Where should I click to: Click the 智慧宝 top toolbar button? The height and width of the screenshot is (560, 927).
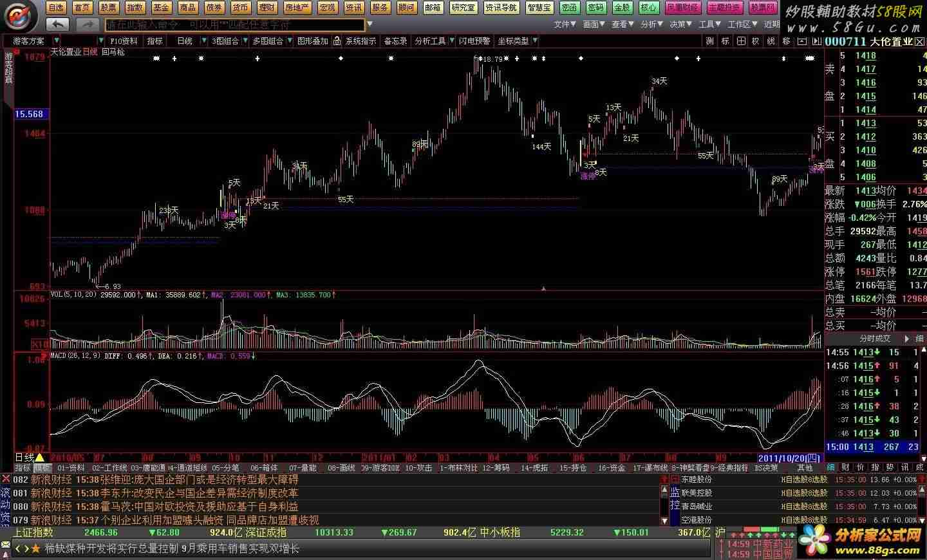coord(539,8)
